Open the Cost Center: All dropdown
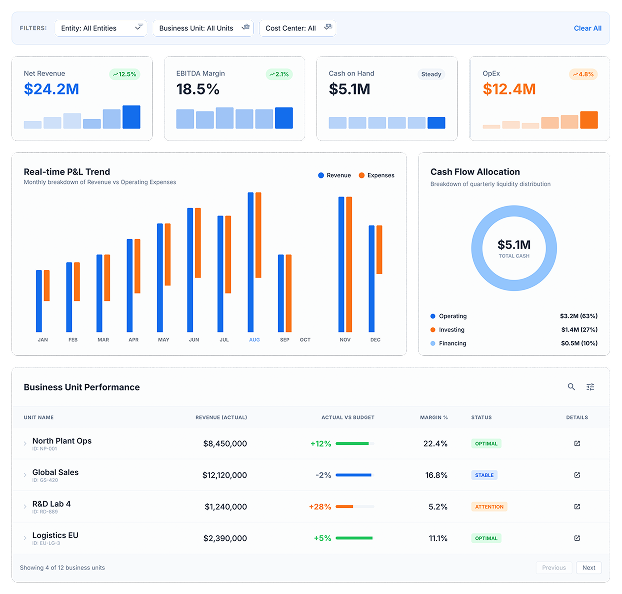Screen dimensions: 622x594 pos(298,28)
